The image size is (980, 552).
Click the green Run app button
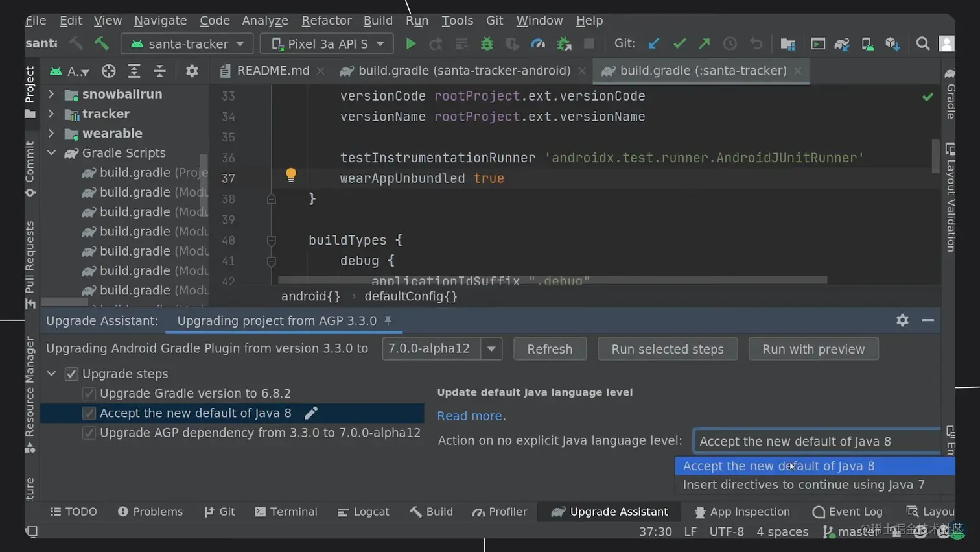click(410, 43)
